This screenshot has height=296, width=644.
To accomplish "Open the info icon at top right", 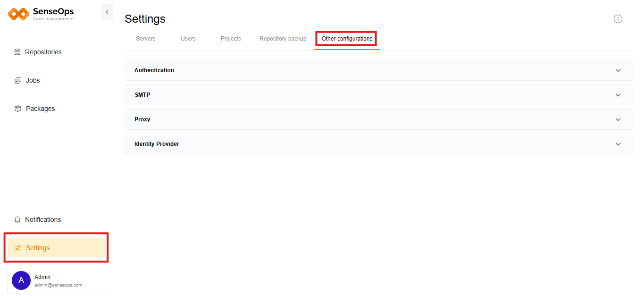I will pyautogui.click(x=618, y=19).
